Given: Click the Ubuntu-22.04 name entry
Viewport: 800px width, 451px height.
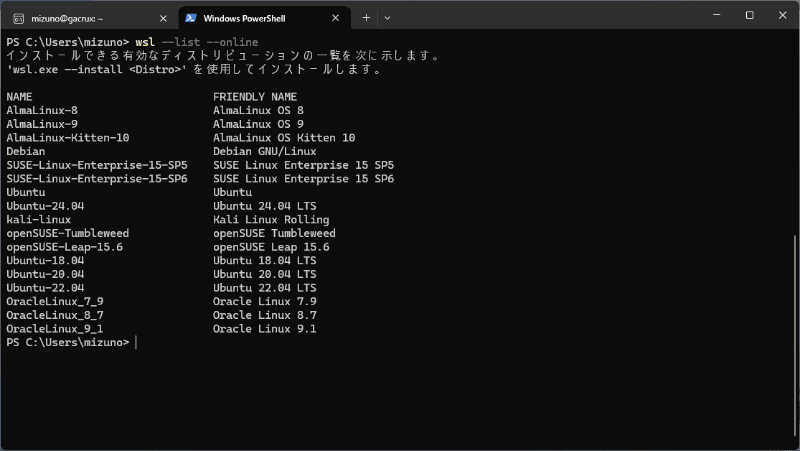Looking at the screenshot, I should click(45, 288).
